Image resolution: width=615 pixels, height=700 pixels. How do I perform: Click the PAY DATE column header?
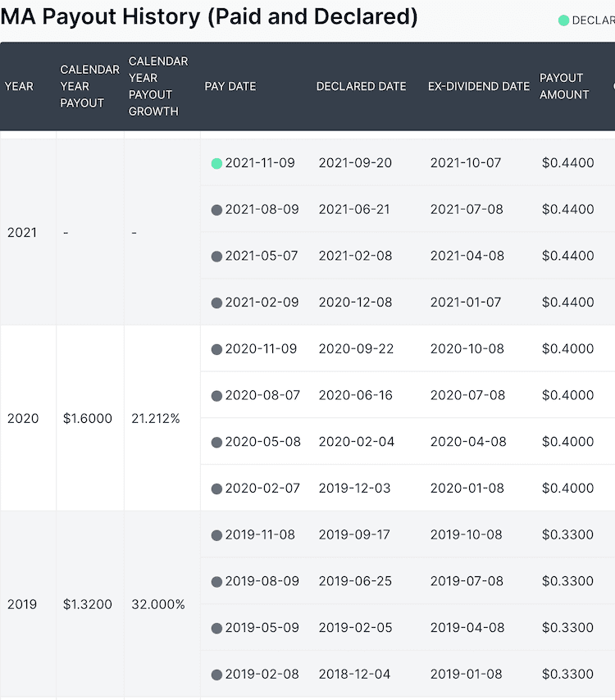point(230,86)
